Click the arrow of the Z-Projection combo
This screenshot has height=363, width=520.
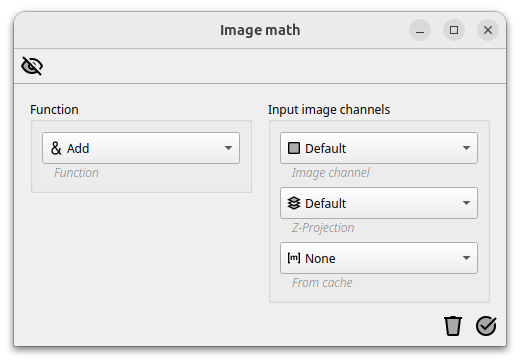[466, 203]
